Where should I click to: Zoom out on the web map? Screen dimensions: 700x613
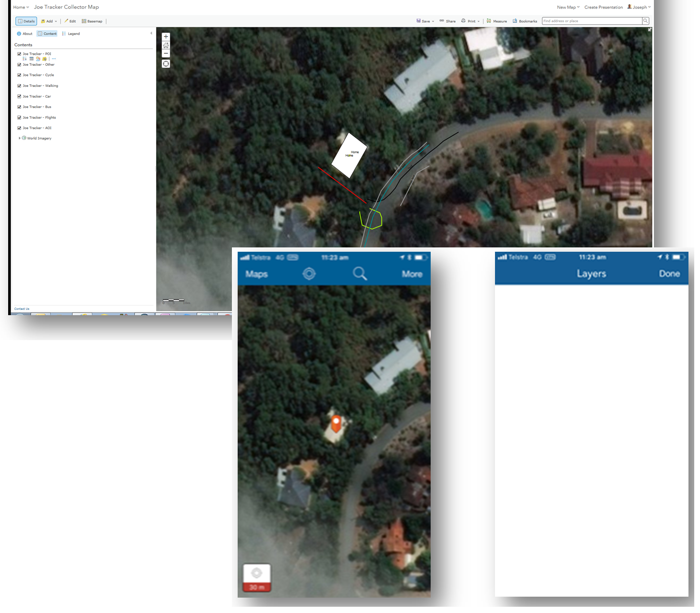pos(166,53)
